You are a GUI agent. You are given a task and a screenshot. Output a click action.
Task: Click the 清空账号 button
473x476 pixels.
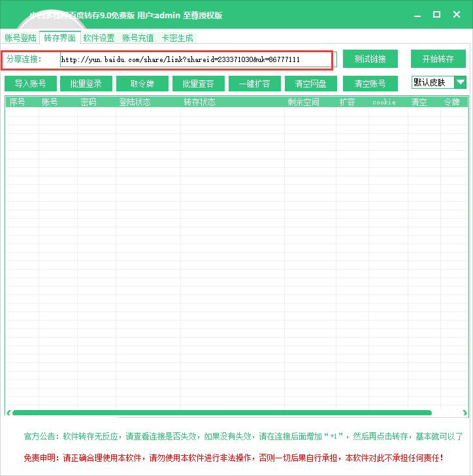click(x=370, y=84)
